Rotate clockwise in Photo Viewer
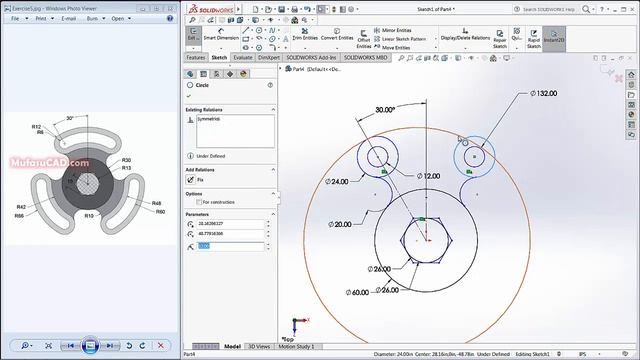The height and width of the screenshot is (360, 640). pos(142,346)
